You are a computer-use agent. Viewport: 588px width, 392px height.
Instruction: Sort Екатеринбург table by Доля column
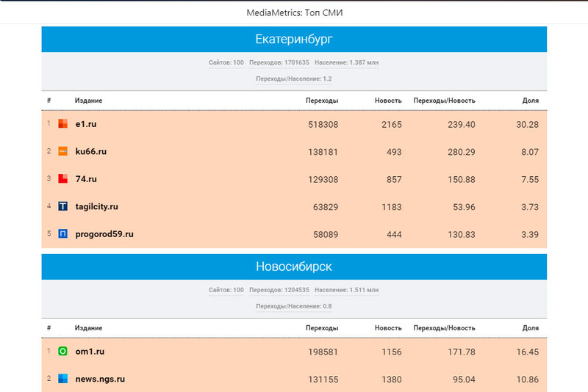(x=530, y=100)
